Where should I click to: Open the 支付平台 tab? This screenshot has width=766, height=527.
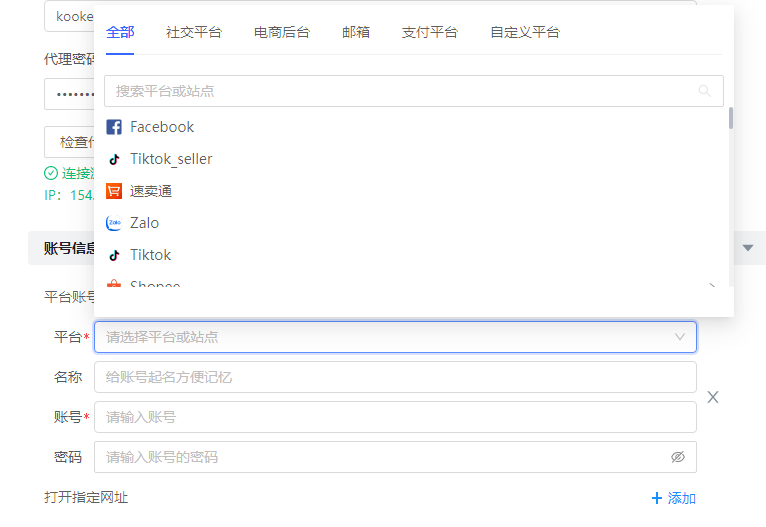pos(430,32)
